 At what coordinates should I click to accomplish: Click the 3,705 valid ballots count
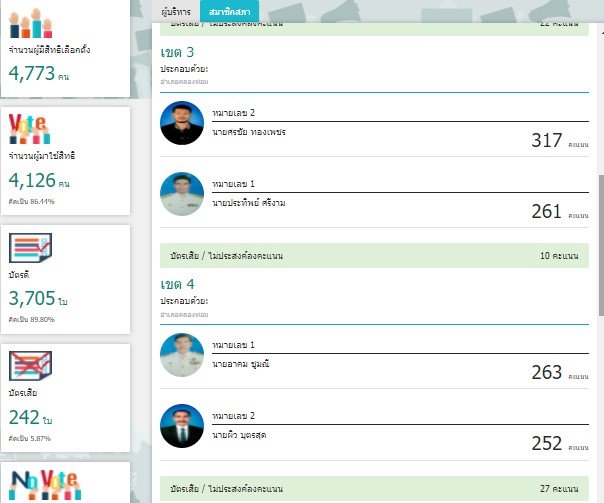tap(32, 298)
